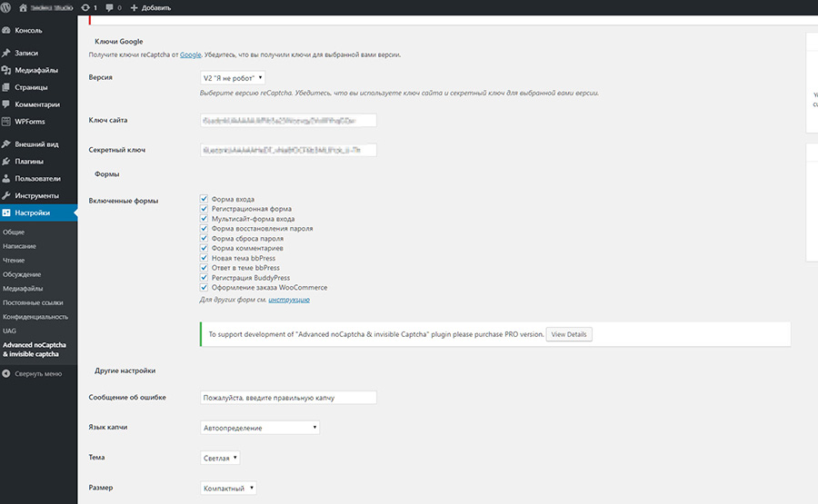
Task: Open Чтение settings submenu
Action: point(14,260)
